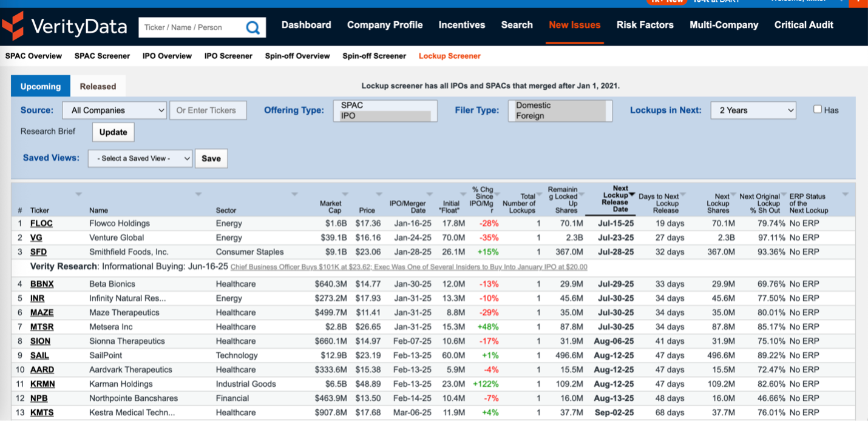Open the Search nav item

517,25
